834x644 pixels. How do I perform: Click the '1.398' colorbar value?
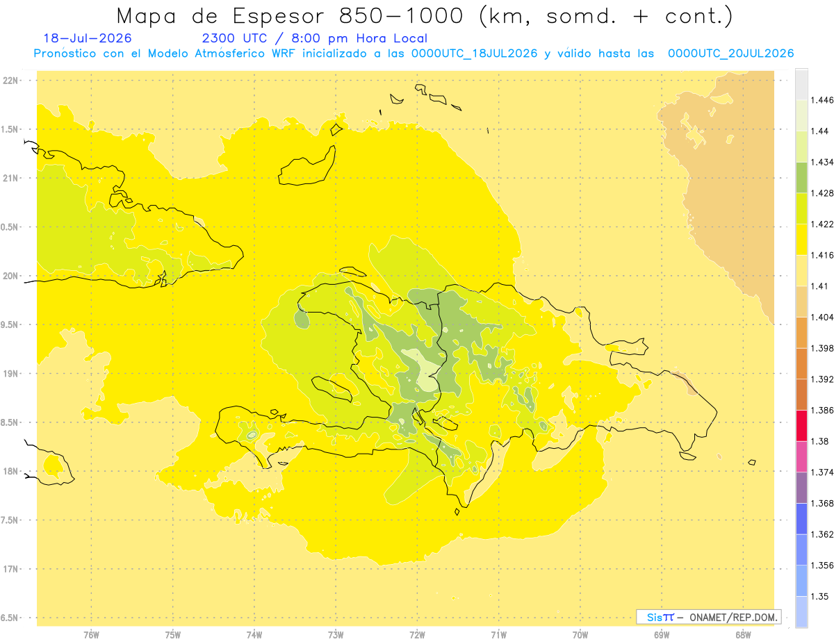pyautogui.click(x=822, y=348)
